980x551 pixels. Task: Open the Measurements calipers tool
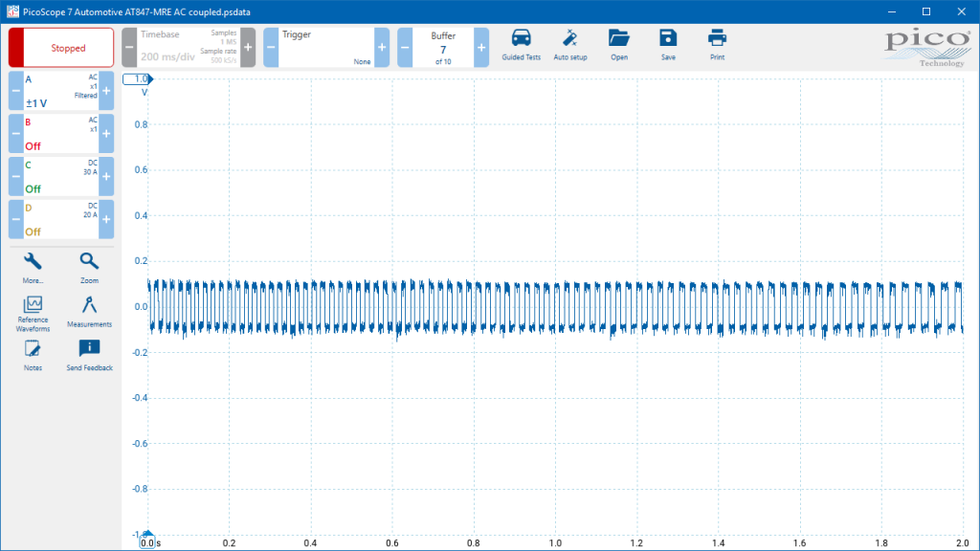89,312
